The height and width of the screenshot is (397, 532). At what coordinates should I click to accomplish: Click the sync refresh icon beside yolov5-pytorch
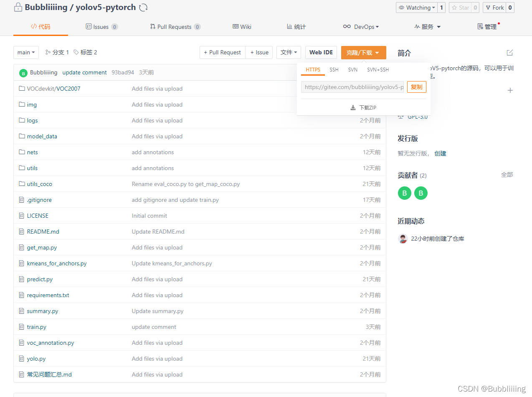(143, 8)
